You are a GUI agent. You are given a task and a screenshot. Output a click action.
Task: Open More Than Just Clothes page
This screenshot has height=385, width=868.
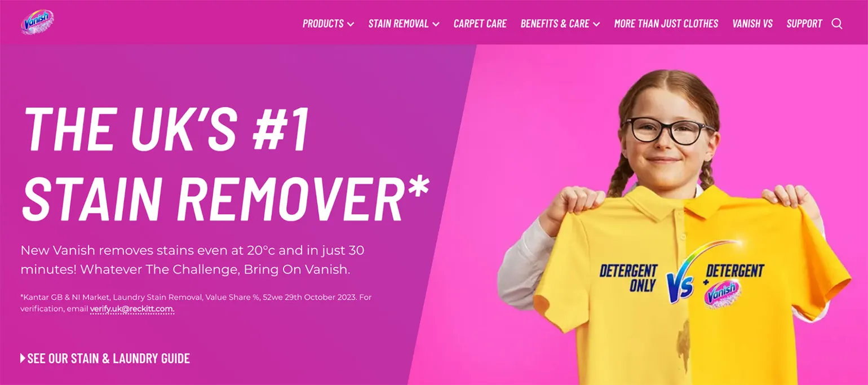pyautogui.click(x=666, y=24)
